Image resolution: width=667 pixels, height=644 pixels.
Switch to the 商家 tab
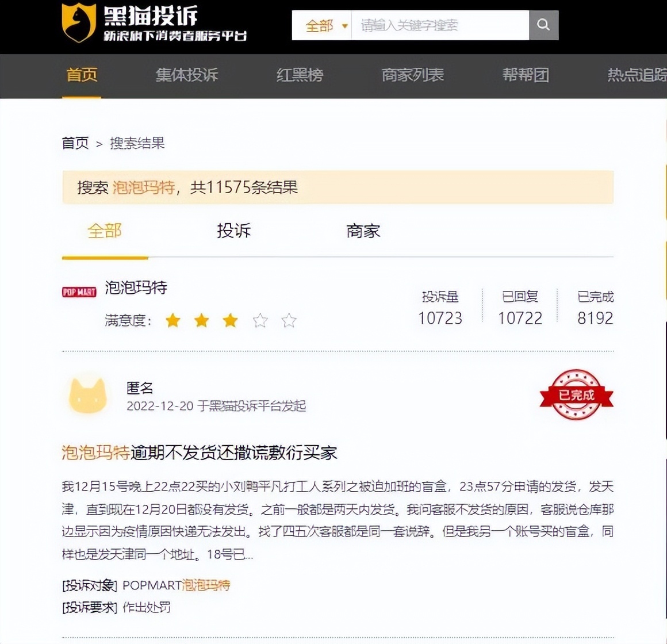coord(364,231)
